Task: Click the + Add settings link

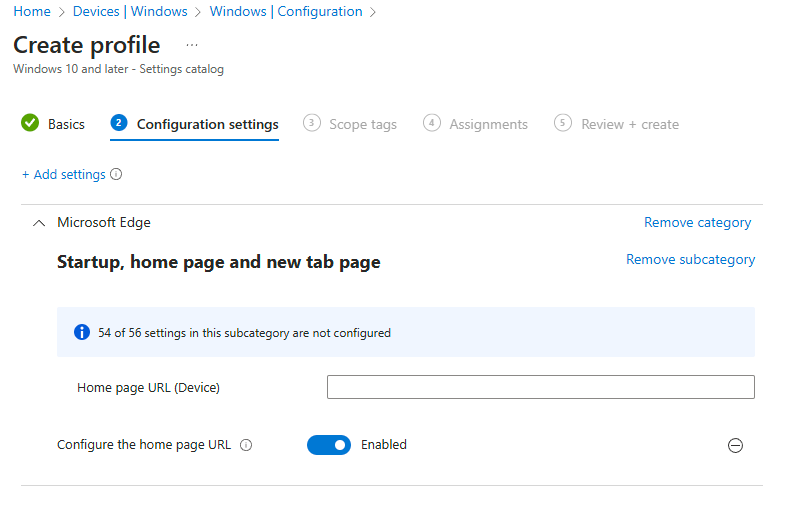Action: 63,174
